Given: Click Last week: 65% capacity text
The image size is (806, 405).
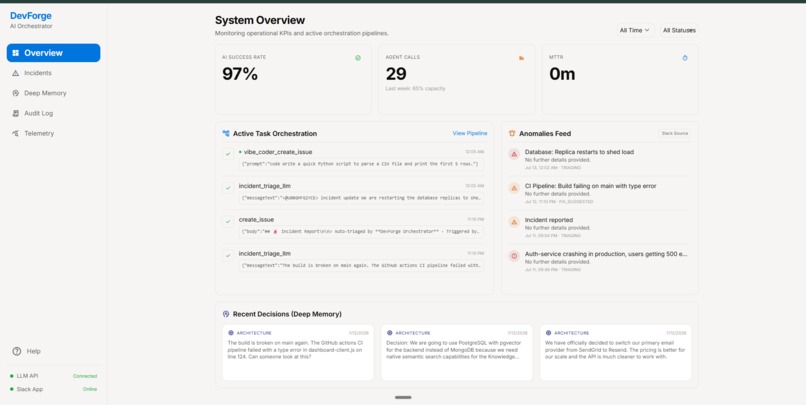Looking at the screenshot, I should [415, 88].
